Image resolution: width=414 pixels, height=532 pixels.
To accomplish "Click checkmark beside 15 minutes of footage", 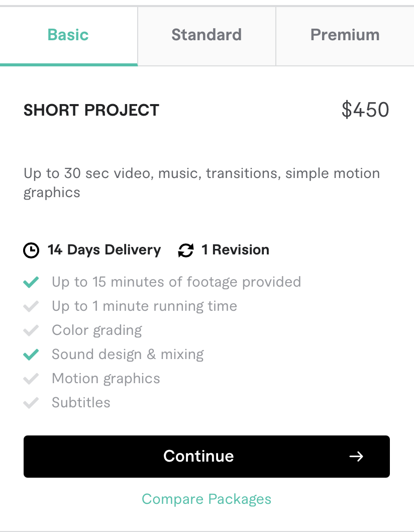I will (x=31, y=282).
